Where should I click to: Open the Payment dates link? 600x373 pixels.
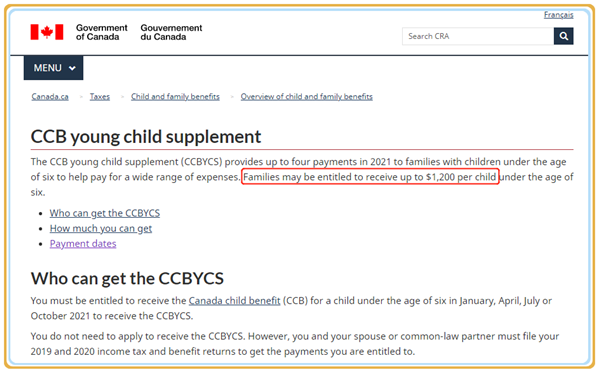tap(83, 244)
